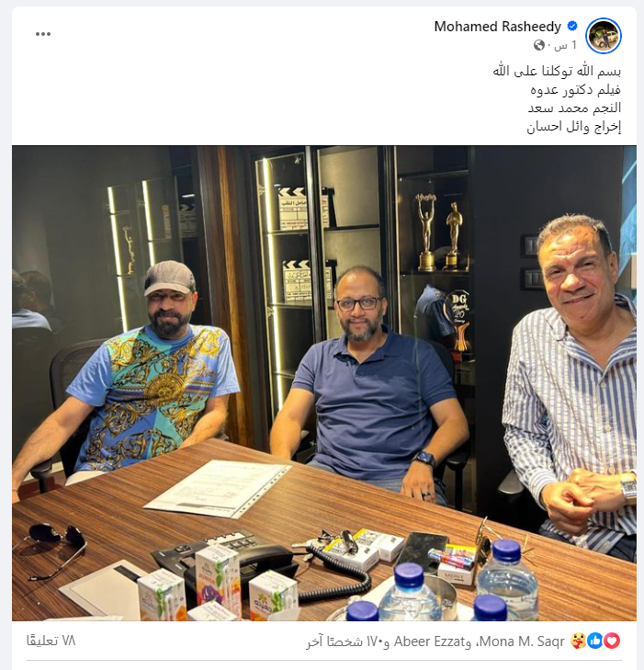
Task: Click the golden trophies in photo
Action: [x=440, y=233]
